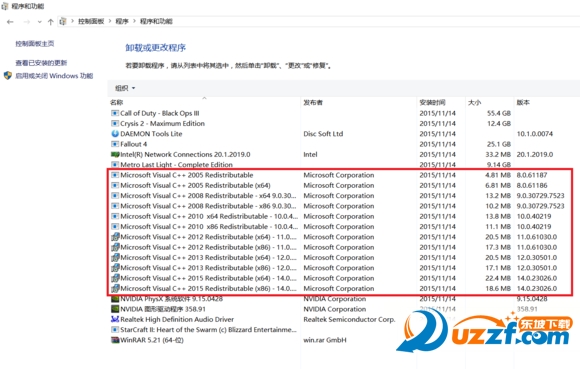Click the shield icon beside Windows features link
Screen dimensions: 580x369
click(8, 75)
